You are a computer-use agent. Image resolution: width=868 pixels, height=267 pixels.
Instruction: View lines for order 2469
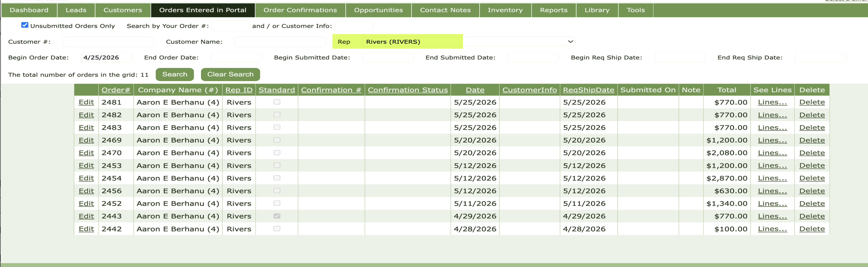coord(772,140)
